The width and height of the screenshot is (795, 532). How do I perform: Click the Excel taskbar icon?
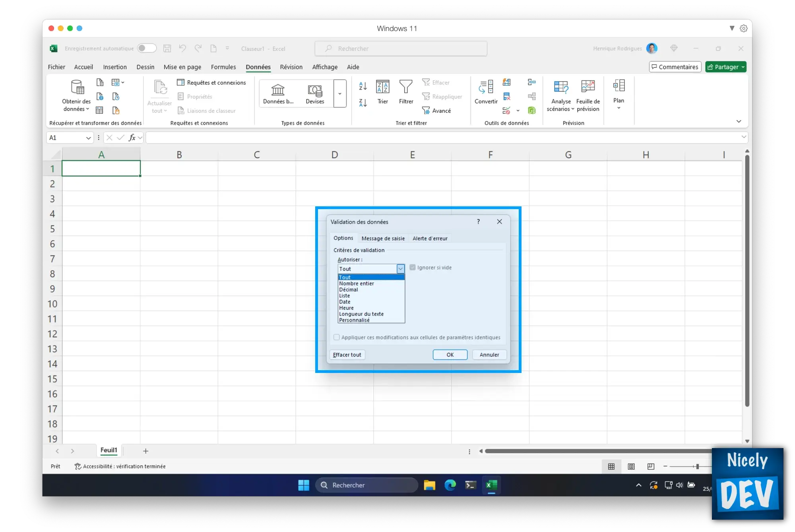coord(491,485)
